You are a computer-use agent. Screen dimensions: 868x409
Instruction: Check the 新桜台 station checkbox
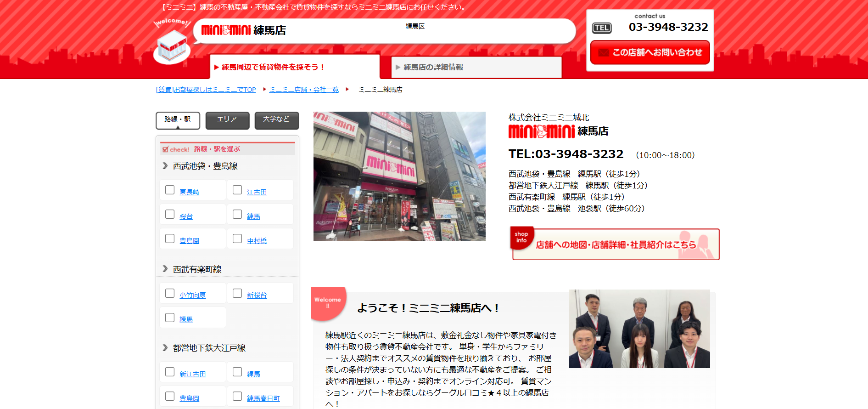pyautogui.click(x=237, y=293)
